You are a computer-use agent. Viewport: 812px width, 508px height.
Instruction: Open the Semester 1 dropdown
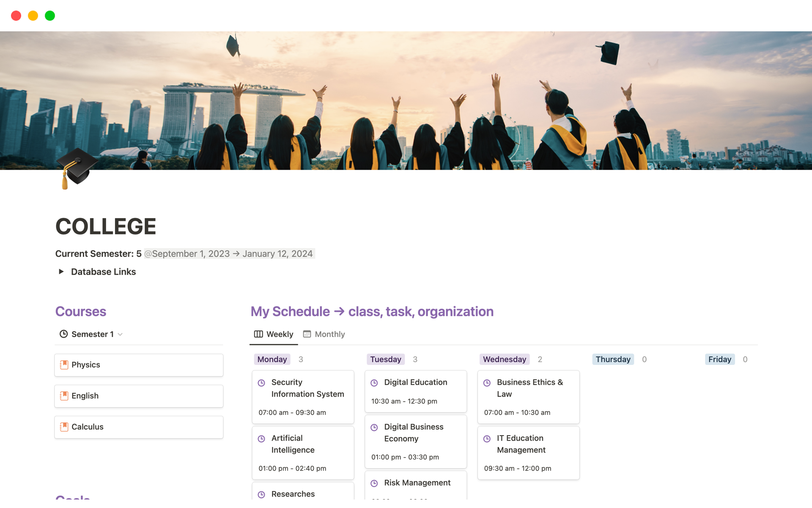point(121,334)
